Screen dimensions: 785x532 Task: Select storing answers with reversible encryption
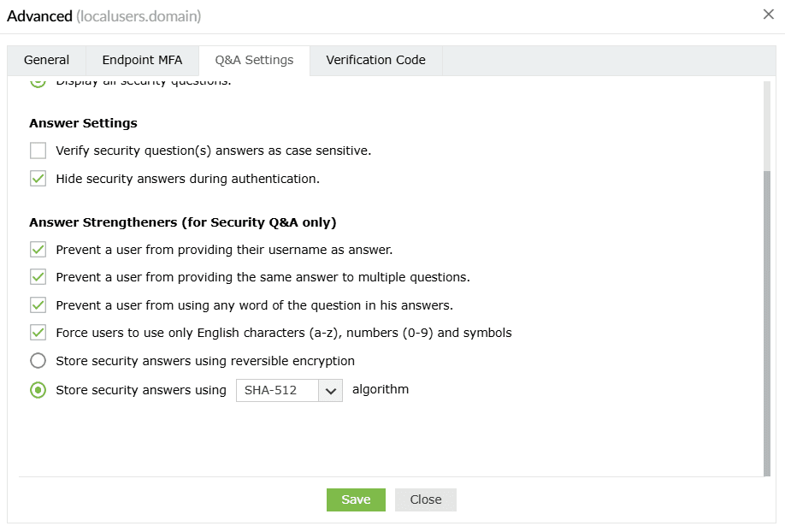(38, 360)
